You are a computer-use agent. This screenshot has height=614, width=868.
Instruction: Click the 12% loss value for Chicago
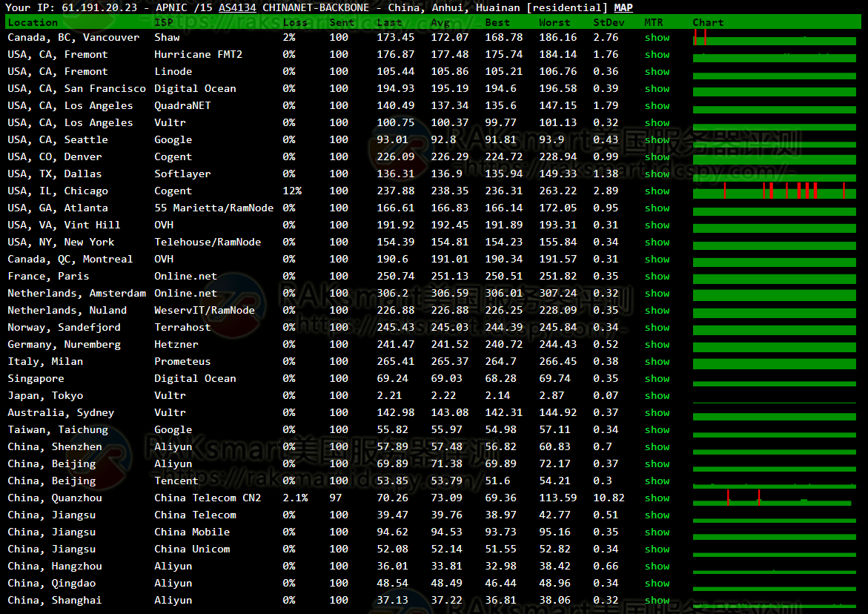click(x=292, y=191)
